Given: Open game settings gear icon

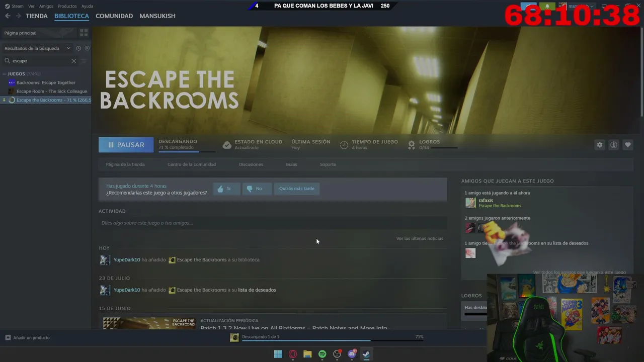Looking at the screenshot, I should click(599, 145).
